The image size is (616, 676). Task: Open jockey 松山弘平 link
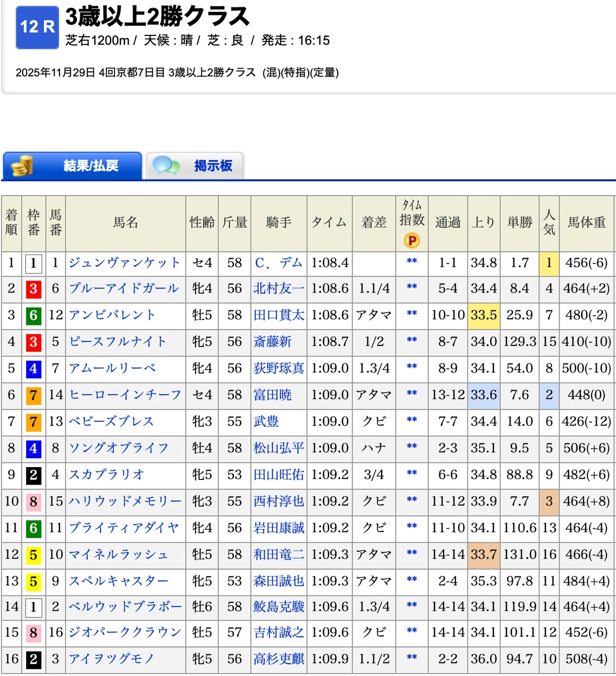(x=279, y=448)
